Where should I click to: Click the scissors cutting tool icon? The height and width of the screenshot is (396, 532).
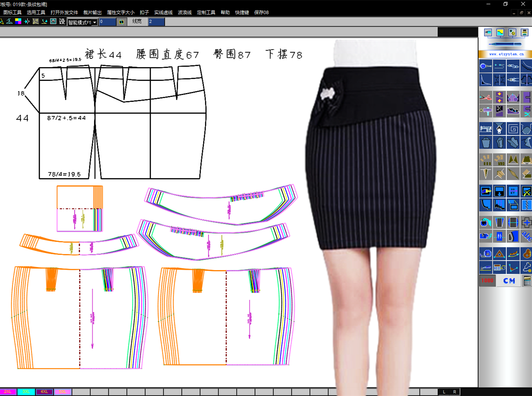[x=485, y=97]
